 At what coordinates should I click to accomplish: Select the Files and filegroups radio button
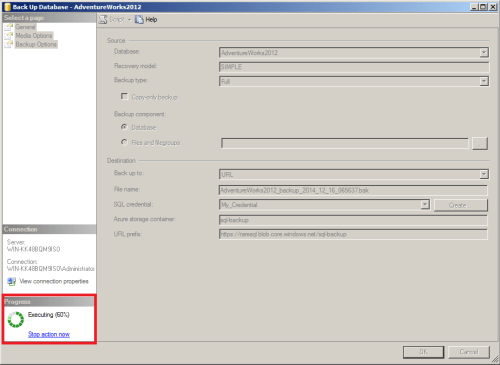coord(124,142)
